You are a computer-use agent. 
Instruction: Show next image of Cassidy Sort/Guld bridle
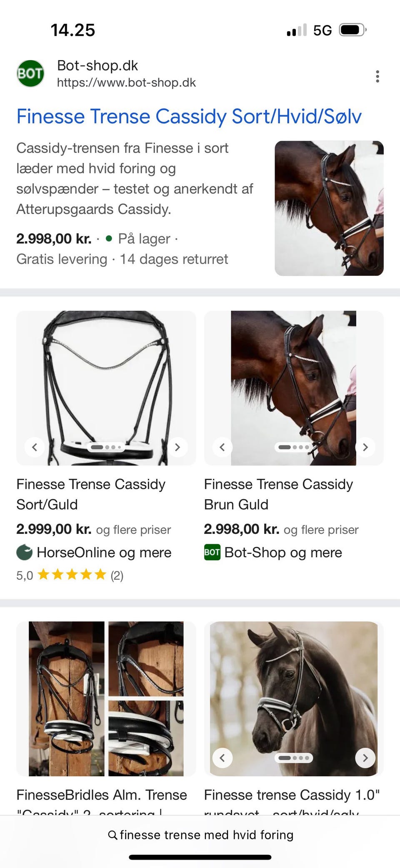click(x=177, y=447)
